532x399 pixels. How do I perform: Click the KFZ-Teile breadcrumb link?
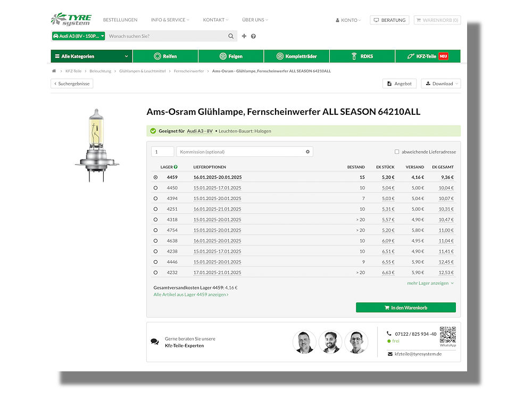pyautogui.click(x=73, y=71)
